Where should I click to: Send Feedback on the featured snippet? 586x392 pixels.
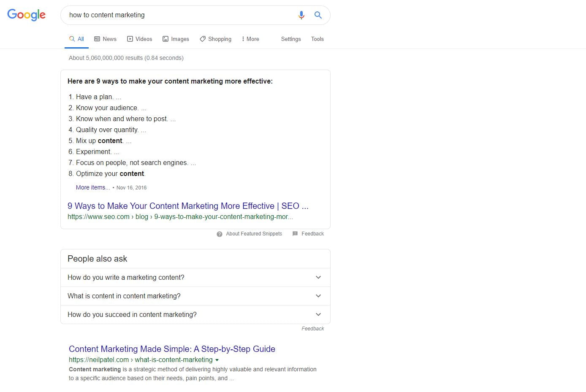pyautogui.click(x=312, y=234)
